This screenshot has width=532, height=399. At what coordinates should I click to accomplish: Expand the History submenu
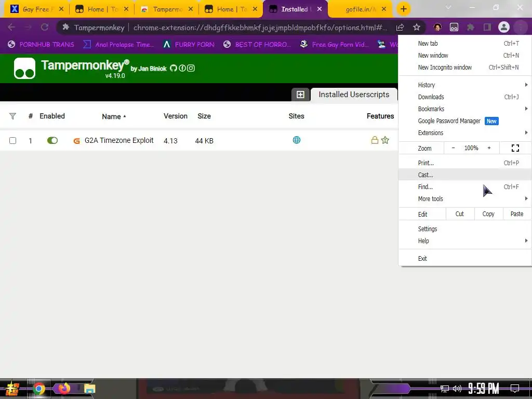click(465, 85)
